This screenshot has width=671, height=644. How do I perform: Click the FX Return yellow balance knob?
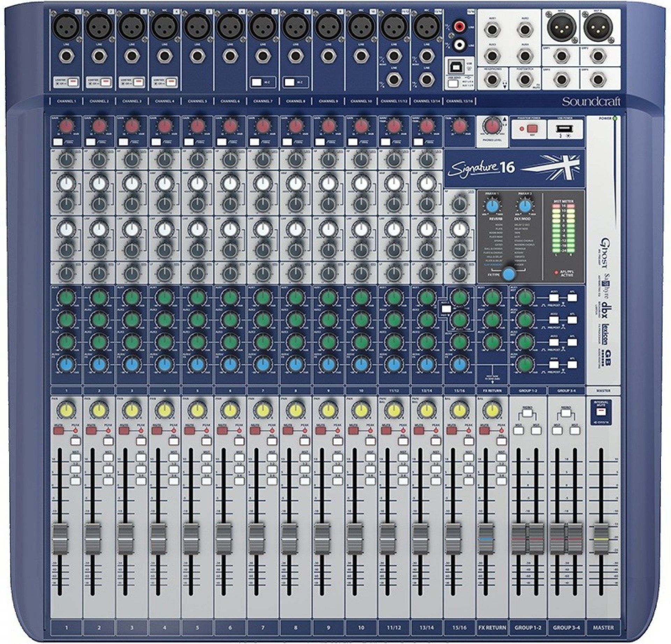(492, 410)
